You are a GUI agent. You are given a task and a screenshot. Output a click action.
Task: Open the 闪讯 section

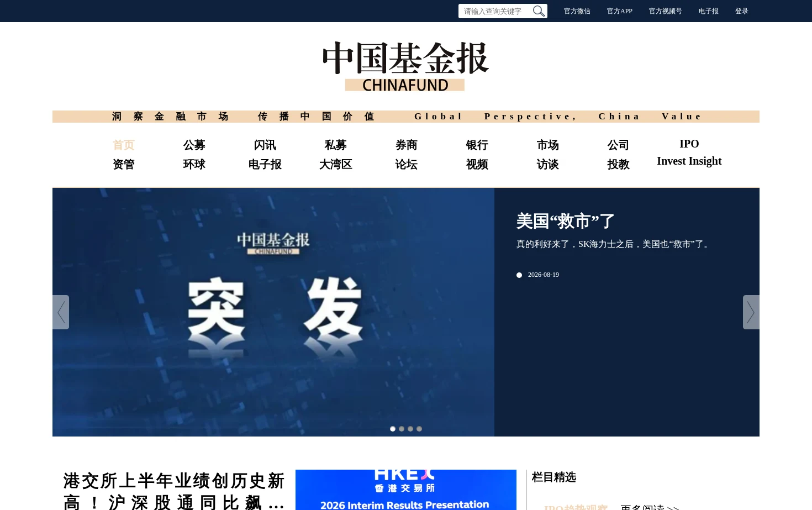pyautogui.click(x=265, y=145)
